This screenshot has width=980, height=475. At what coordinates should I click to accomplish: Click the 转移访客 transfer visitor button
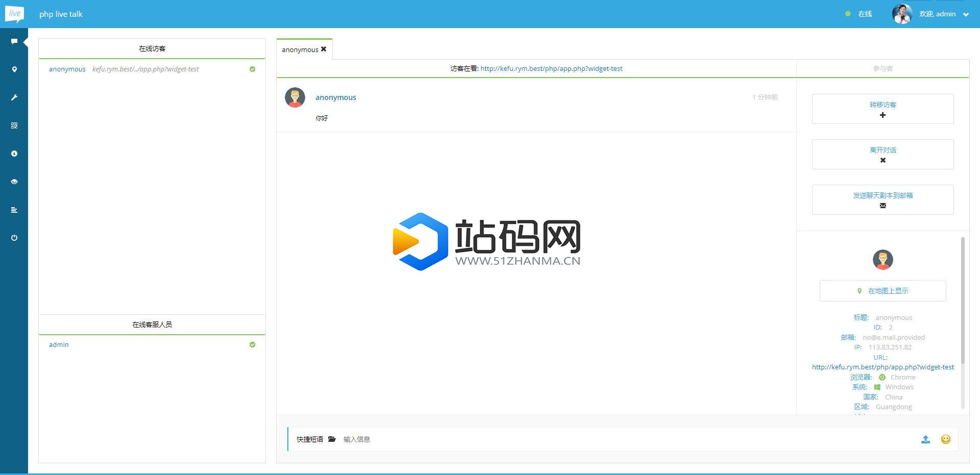click(x=883, y=109)
